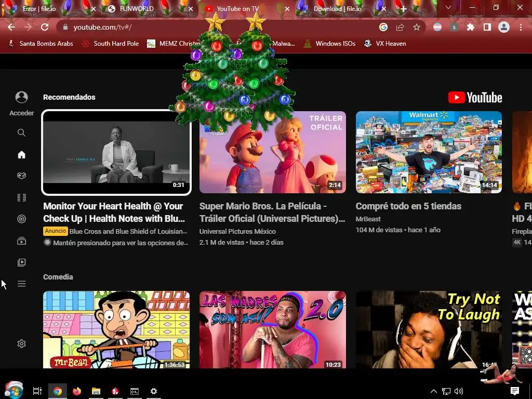This screenshot has width=532, height=399.
Task: Play the Try Not To Laugh thumbnail
Action: pyautogui.click(x=429, y=329)
